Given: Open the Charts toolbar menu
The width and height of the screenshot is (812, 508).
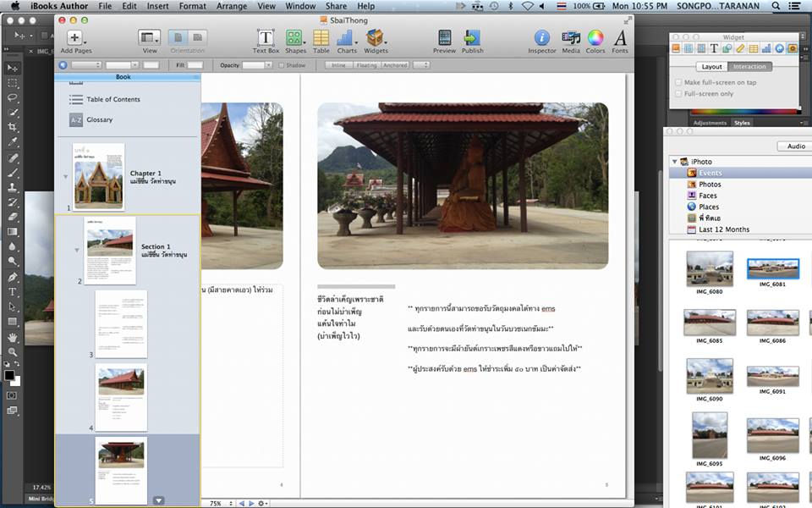Looking at the screenshot, I should [x=346, y=37].
